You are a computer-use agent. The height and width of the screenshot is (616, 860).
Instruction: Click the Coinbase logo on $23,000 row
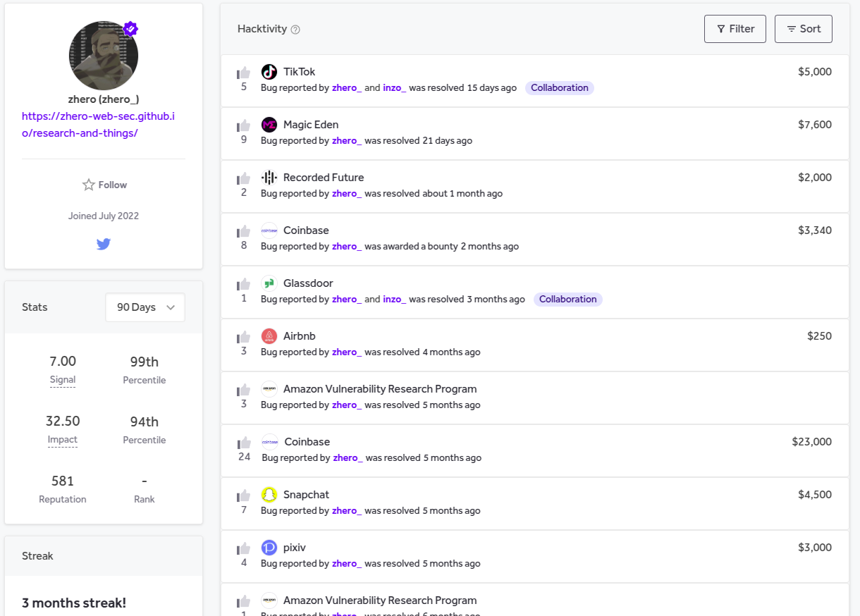pos(270,442)
